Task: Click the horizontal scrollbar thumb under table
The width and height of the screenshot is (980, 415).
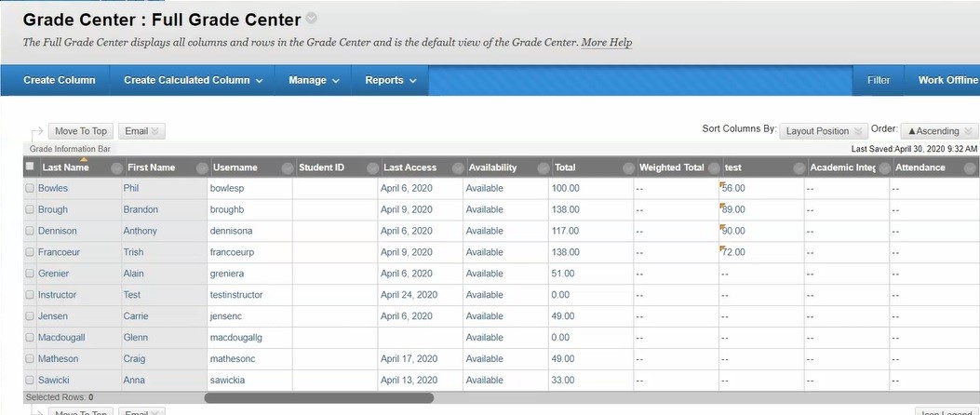Action: (318, 397)
